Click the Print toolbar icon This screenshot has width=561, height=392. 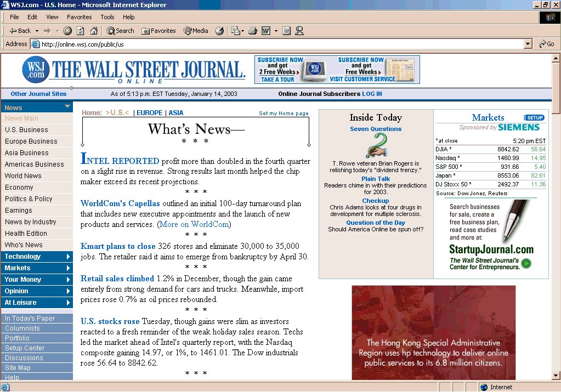click(x=253, y=31)
